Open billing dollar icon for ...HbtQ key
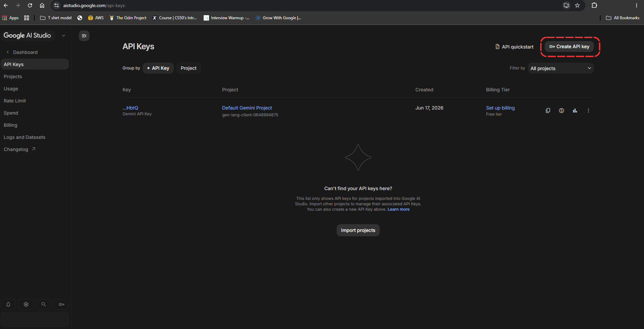This screenshot has height=329, width=644. point(562,111)
